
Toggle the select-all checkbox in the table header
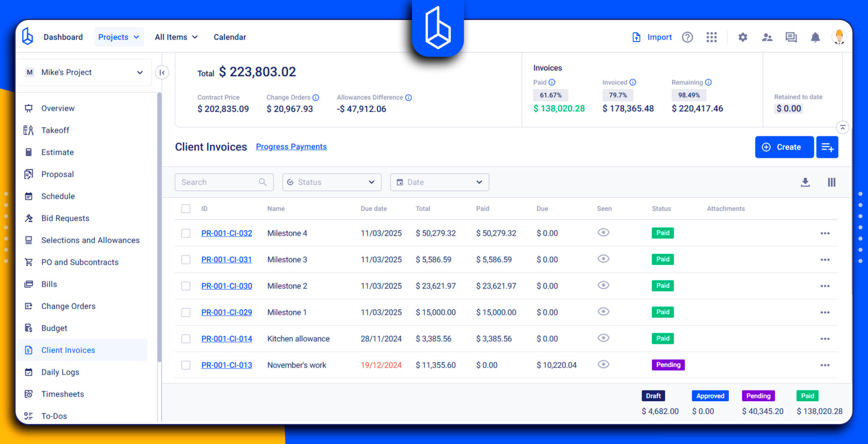tap(186, 208)
